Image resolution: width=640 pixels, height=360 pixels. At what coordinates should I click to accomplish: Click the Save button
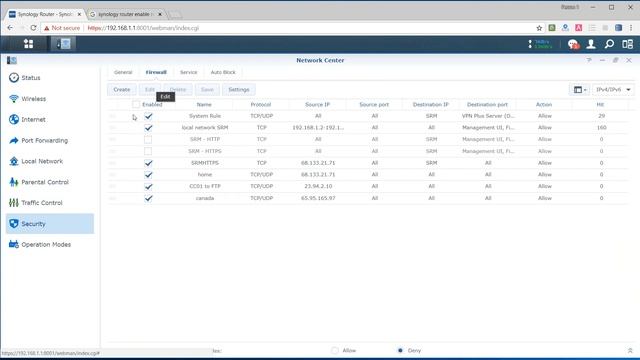pos(207,89)
